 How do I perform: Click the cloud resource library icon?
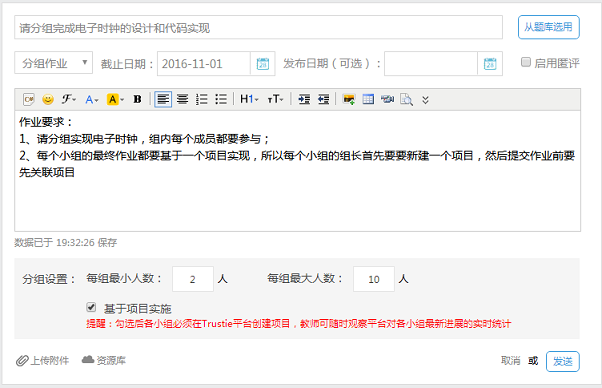[88, 359]
